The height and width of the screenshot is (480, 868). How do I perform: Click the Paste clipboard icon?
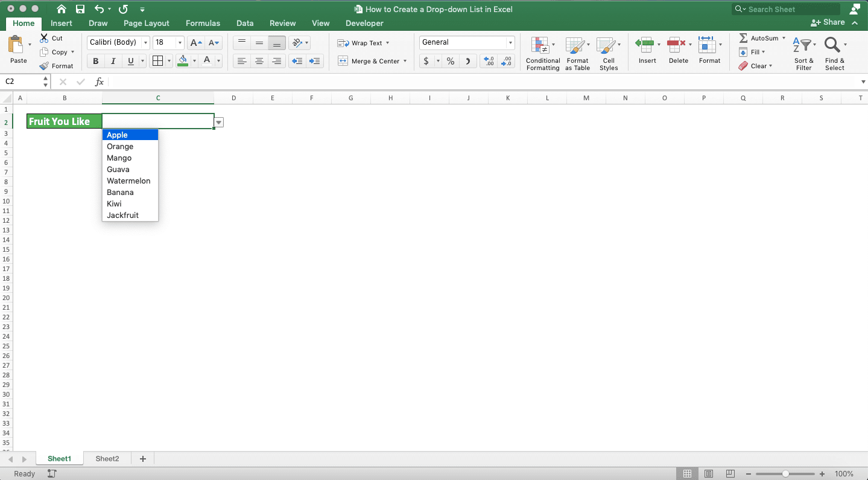tap(16, 45)
